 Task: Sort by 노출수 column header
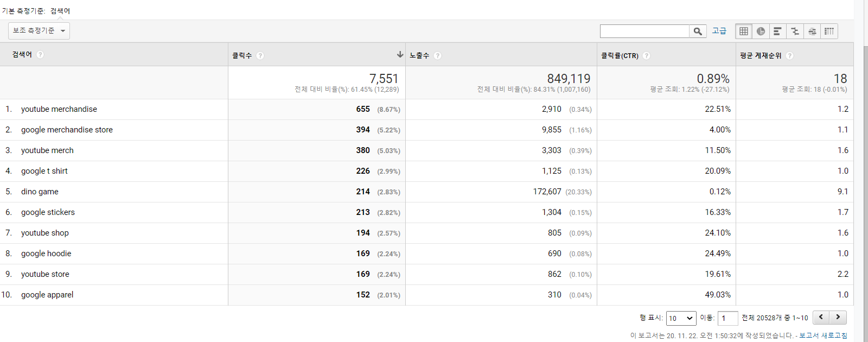(419, 55)
